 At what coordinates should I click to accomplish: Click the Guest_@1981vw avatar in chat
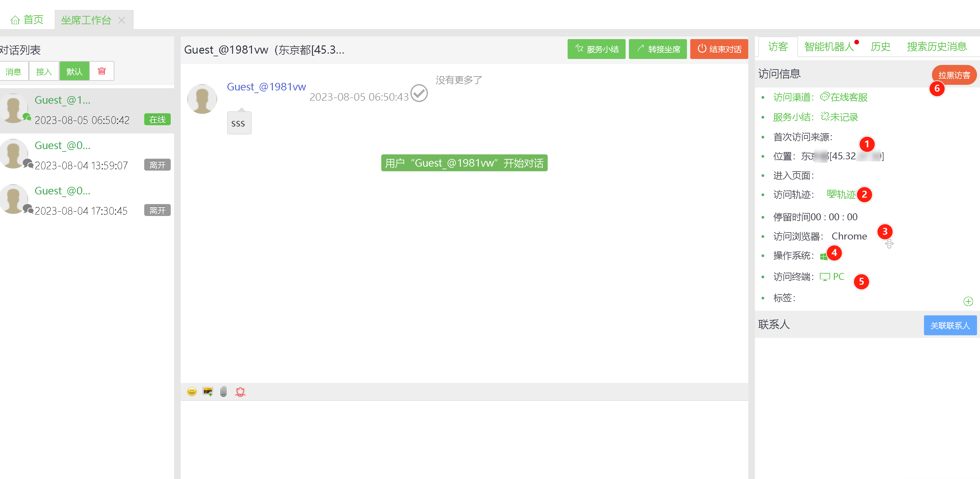click(202, 99)
